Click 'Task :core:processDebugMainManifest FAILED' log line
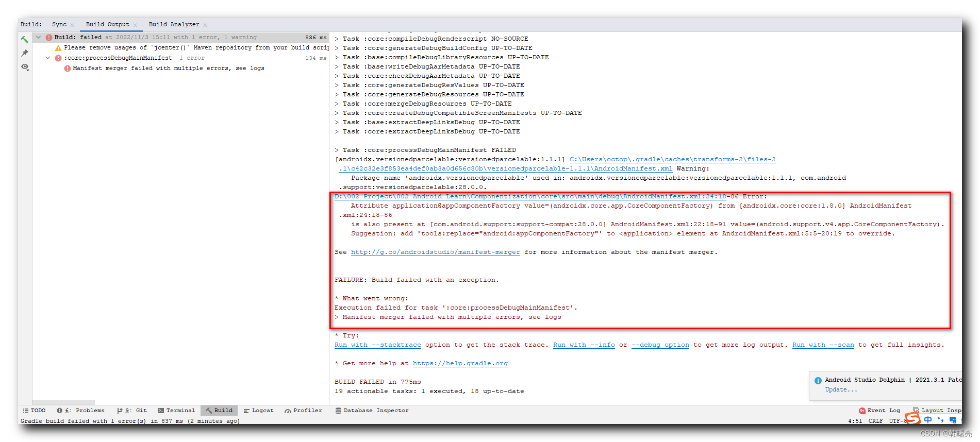 click(425, 150)
